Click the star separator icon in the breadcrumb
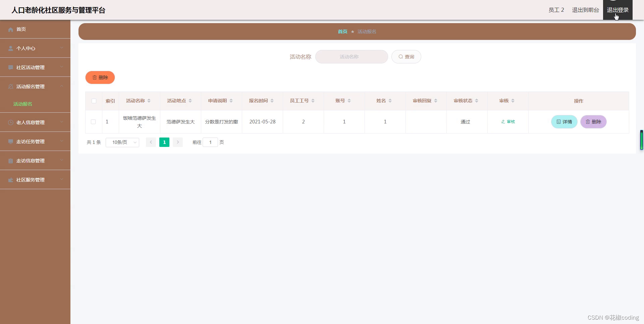Screen dimensions: 644x324 click(353, 32)
